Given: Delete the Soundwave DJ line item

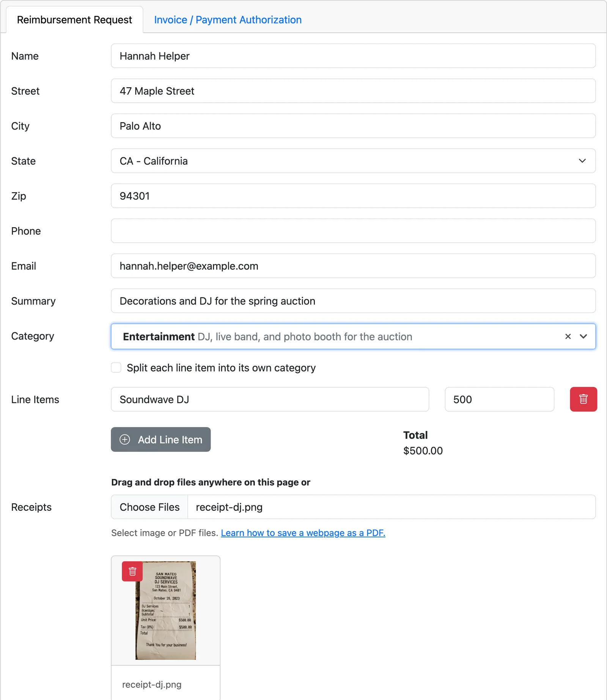Looking at the screenshot, I should (x=583, y=399).
